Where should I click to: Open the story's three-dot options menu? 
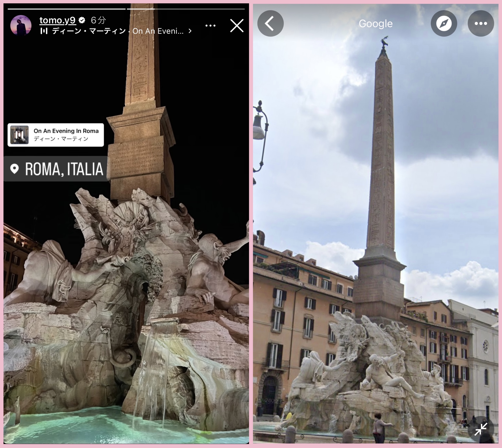210,26
